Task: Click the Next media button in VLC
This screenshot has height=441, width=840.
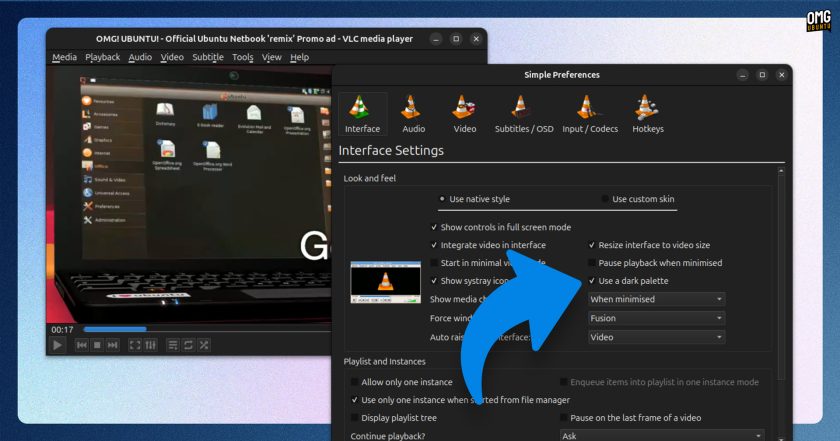Action: click(112, 345)
